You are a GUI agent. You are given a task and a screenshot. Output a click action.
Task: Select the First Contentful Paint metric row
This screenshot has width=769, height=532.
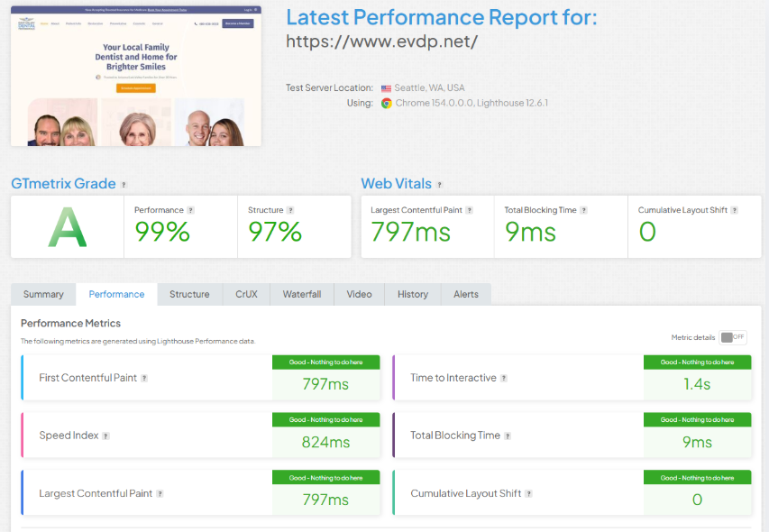point(200,378)
